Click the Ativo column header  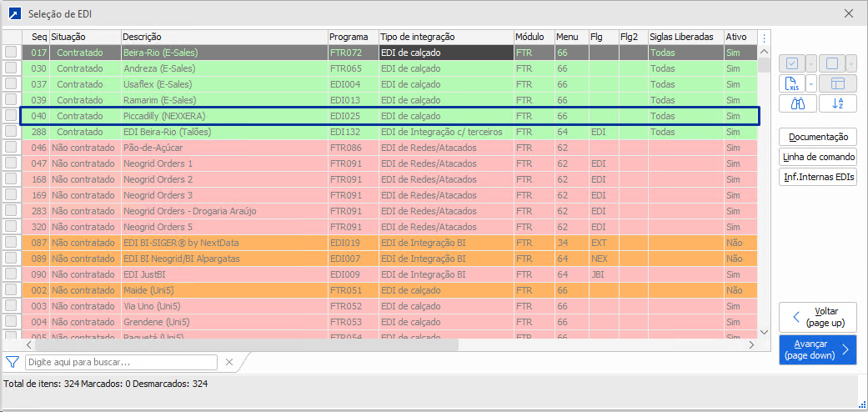(x=740, y=37)
